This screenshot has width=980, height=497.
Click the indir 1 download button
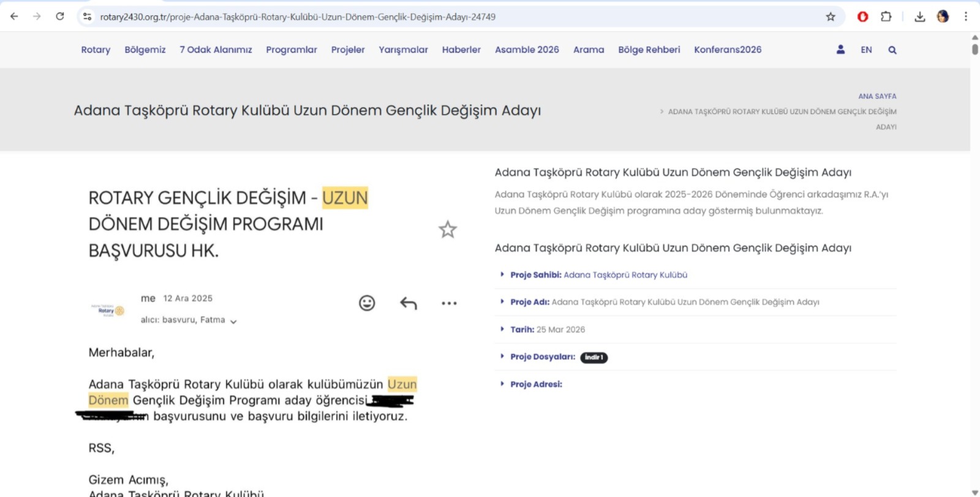click(x=594, y=357)
